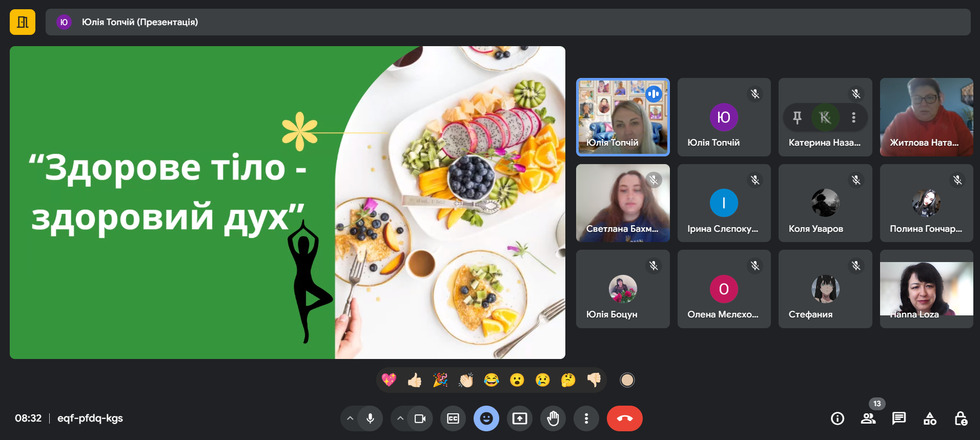Open the emoji skin tone selector
Screen dimensions: 980x440
click(x=627, y=380)
